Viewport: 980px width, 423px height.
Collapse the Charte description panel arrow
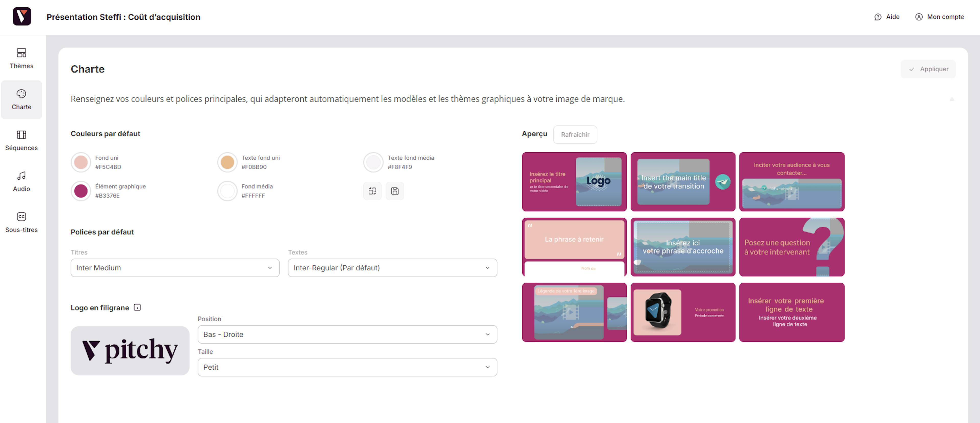(x=952, y=99)
